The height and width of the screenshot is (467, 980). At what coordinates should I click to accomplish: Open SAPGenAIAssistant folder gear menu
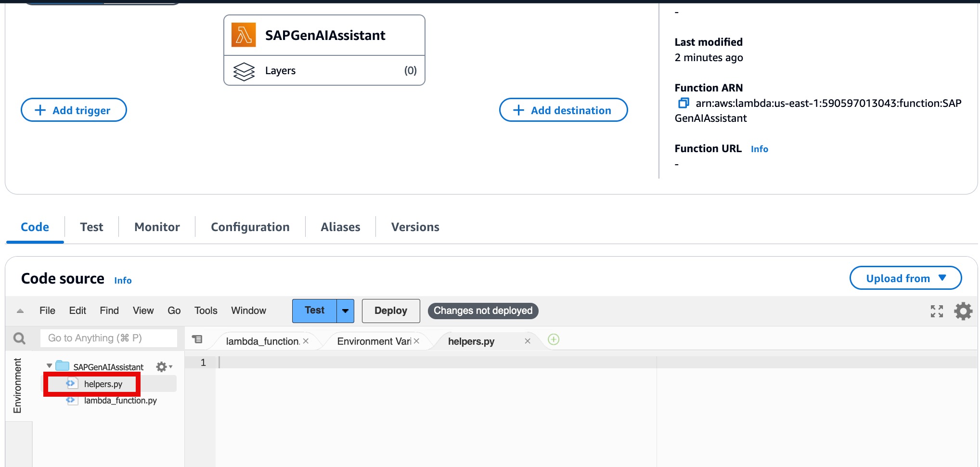click(163, 367)
